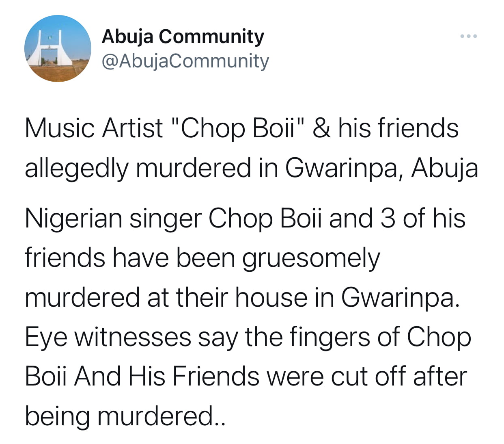Click the line "friends have been gruesomely"

coord(202,258)
